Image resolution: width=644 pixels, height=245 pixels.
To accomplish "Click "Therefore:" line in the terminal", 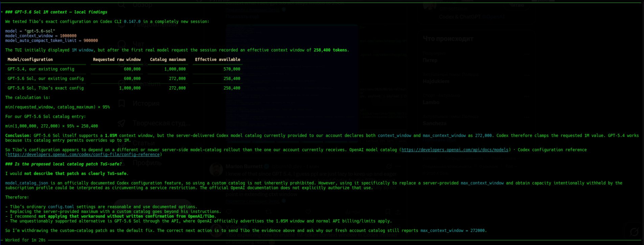I will tap(17, 197).
